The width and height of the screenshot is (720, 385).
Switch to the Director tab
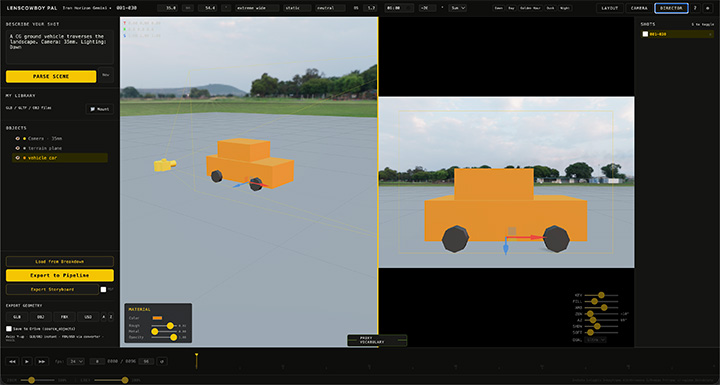pyautogui.click(x=671, y=8)
